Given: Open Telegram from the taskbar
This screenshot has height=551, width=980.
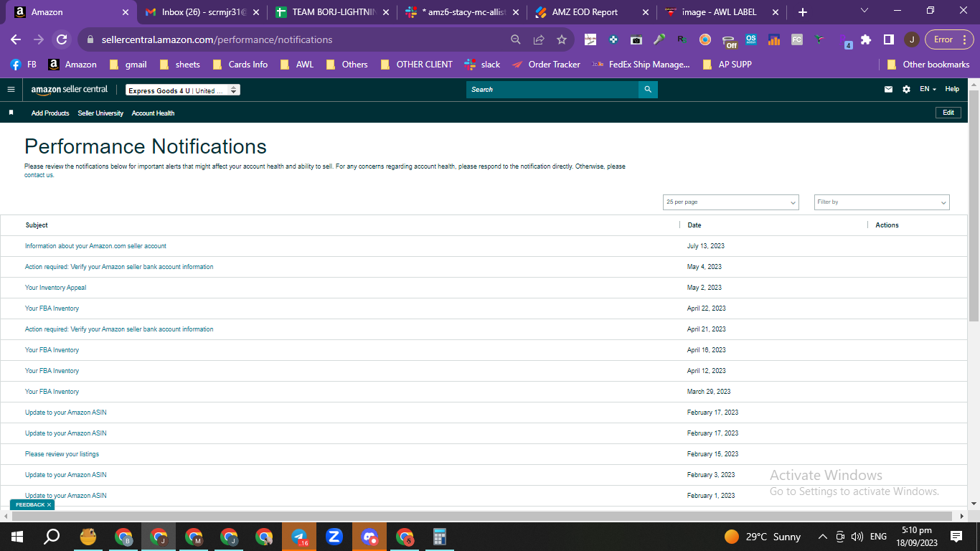Looking at the screenshot, I should click(299, 537).
